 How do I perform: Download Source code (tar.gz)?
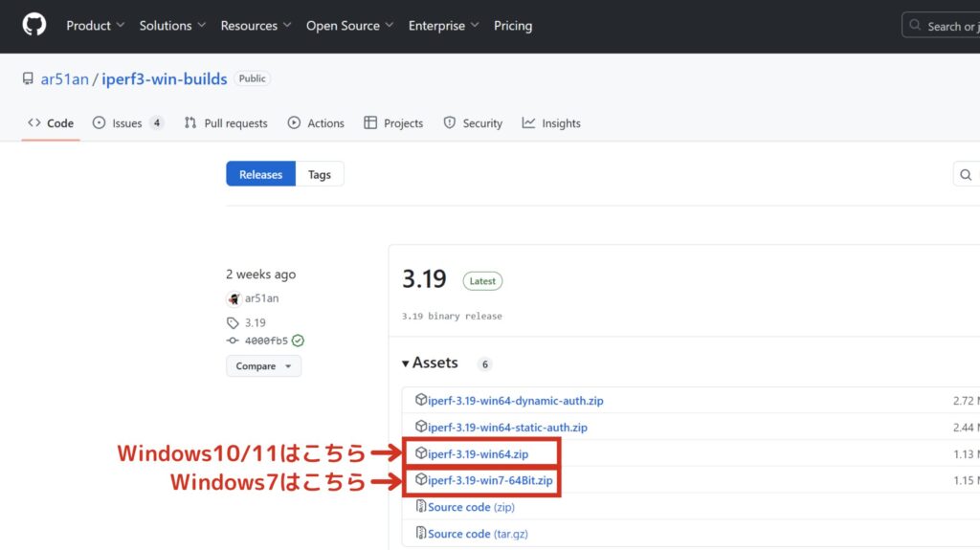479,535
